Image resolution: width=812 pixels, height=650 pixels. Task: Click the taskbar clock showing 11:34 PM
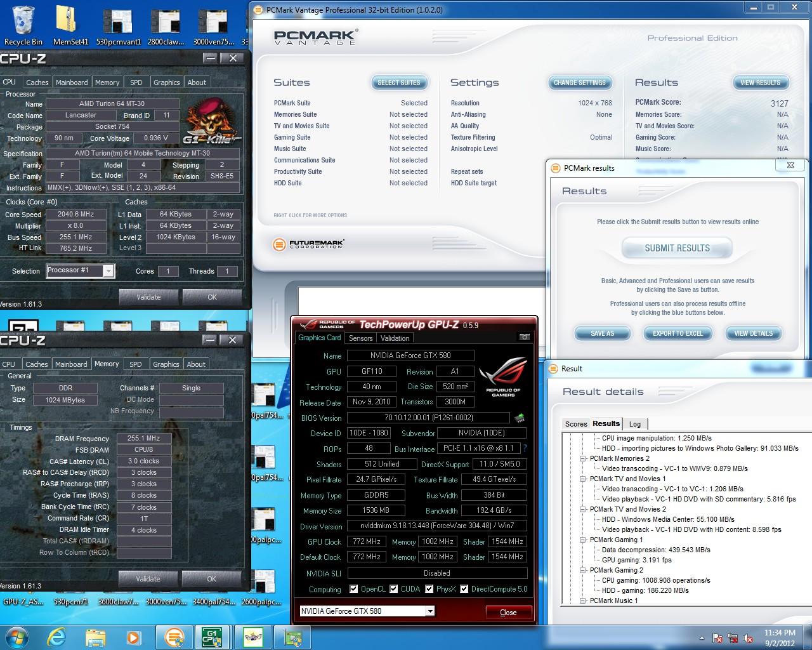click(780, 638)
